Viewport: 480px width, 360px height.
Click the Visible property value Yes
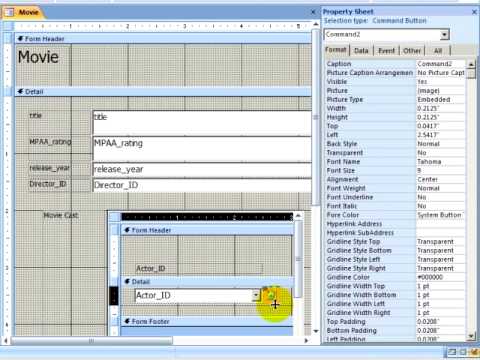coord(441,82)
